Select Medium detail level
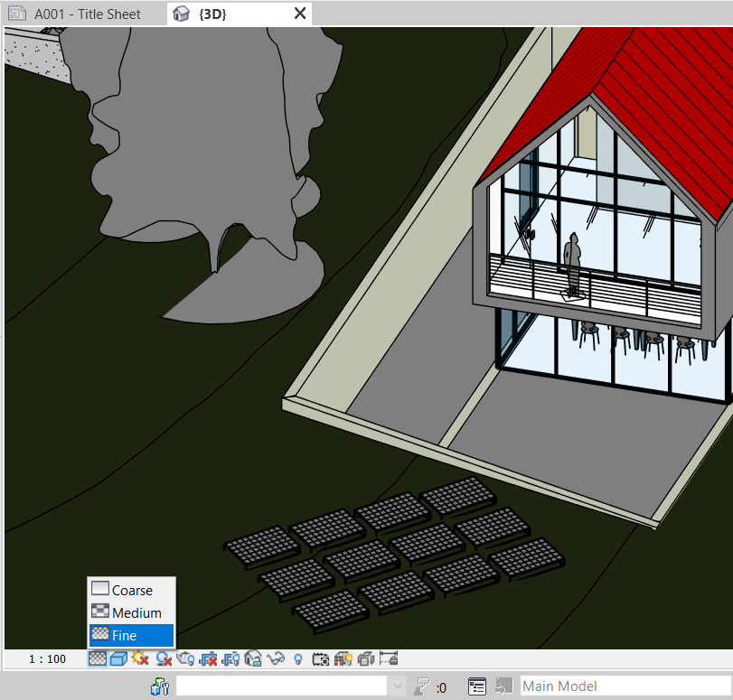Screen dimensions: 733x700 [130, 611]
